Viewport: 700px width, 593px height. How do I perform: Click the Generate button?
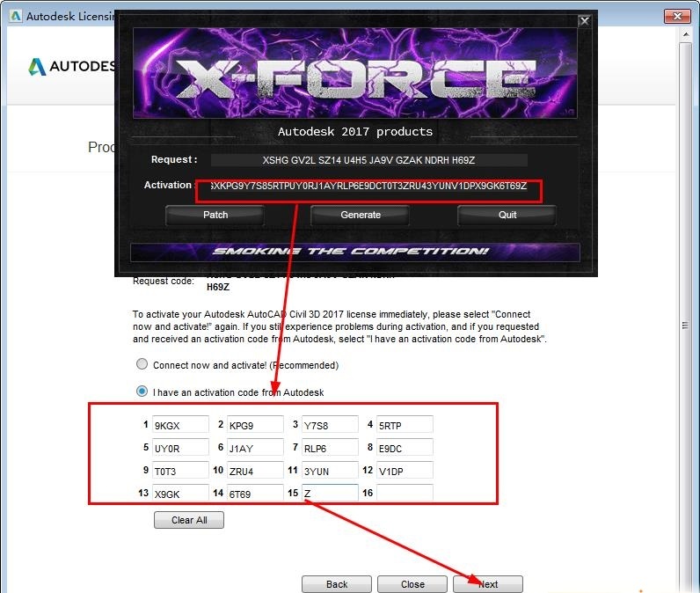coord(361,215)
